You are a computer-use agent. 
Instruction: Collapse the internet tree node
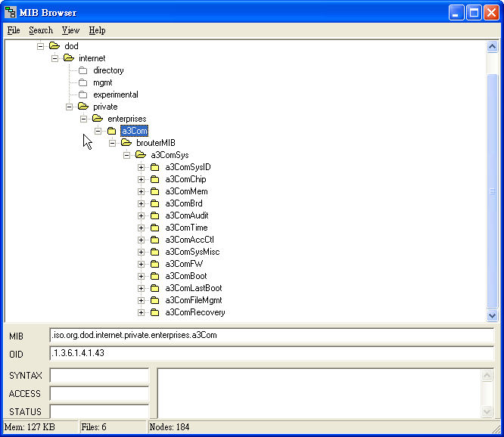54,58
